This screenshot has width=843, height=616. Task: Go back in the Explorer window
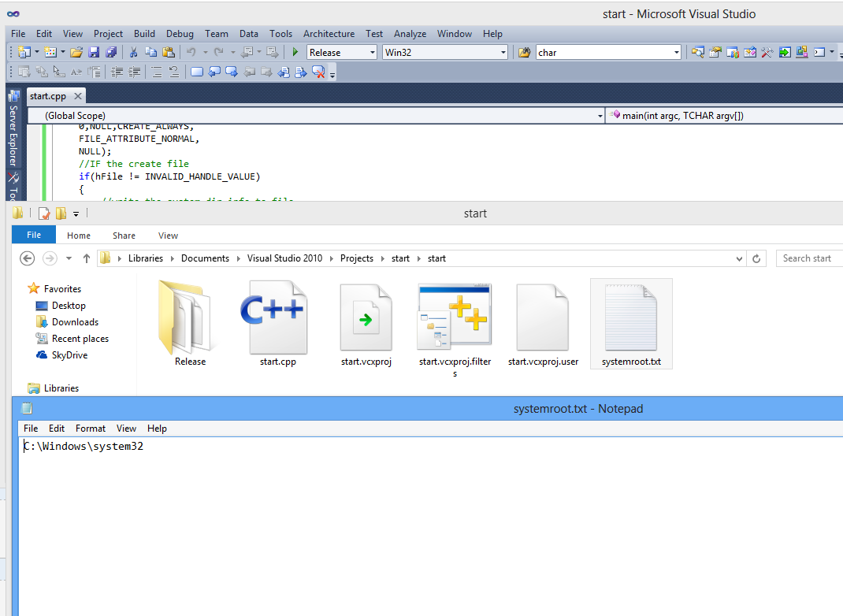[28, 258]
